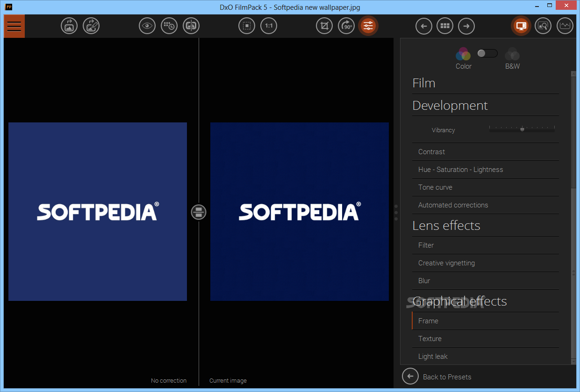Open the image browser grid icon
The height and width of the screenshot is (392, 580).
tap(445, 26)
